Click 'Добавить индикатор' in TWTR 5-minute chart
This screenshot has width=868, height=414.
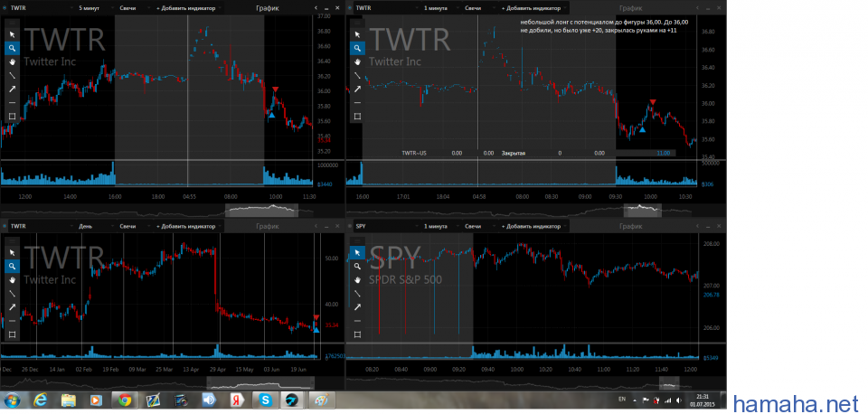point(188,8)
